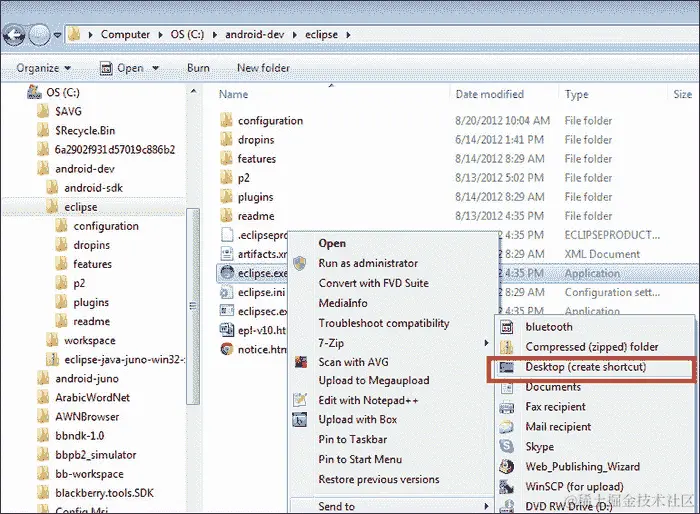Click the Computer breadcrumb in the address bar
Viewport: 700px width, 514px height.
125,34
